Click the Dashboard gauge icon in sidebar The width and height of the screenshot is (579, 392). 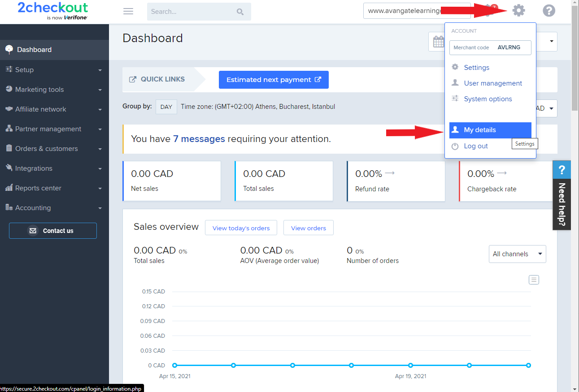[9, 49]
